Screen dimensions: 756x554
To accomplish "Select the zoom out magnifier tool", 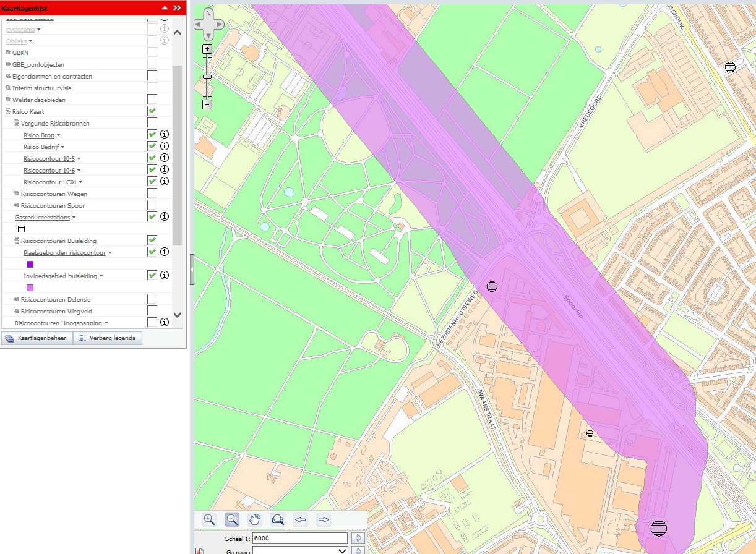I will pyautogui.click(x=232, y=519).
